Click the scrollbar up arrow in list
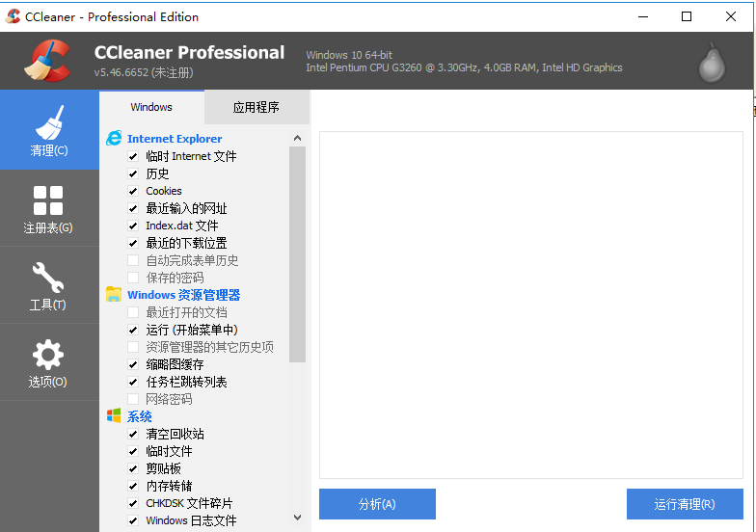The width and height of the screenshot is (756, 532). 297,138
